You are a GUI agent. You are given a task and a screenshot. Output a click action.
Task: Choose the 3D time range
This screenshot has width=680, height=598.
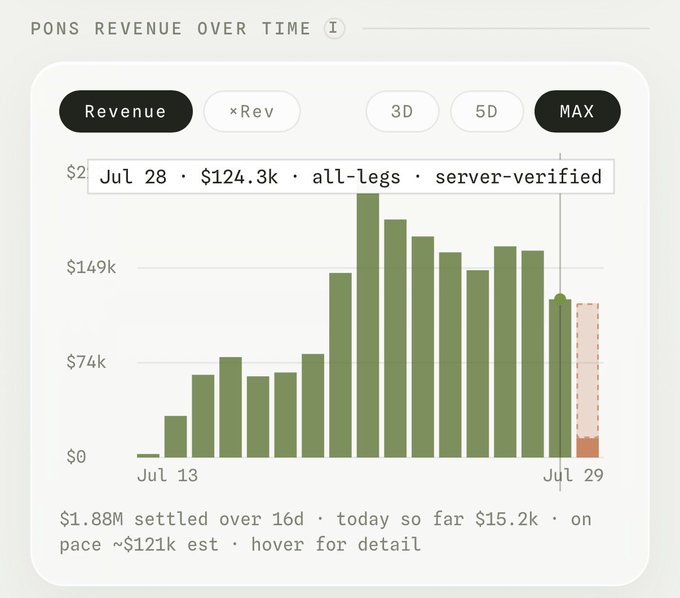click(x=402, y=111)
